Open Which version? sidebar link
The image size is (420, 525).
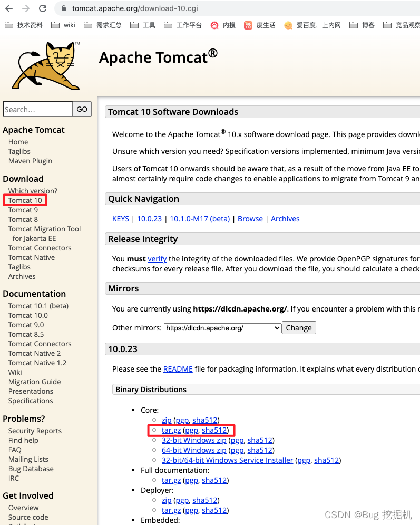[33, 191]
